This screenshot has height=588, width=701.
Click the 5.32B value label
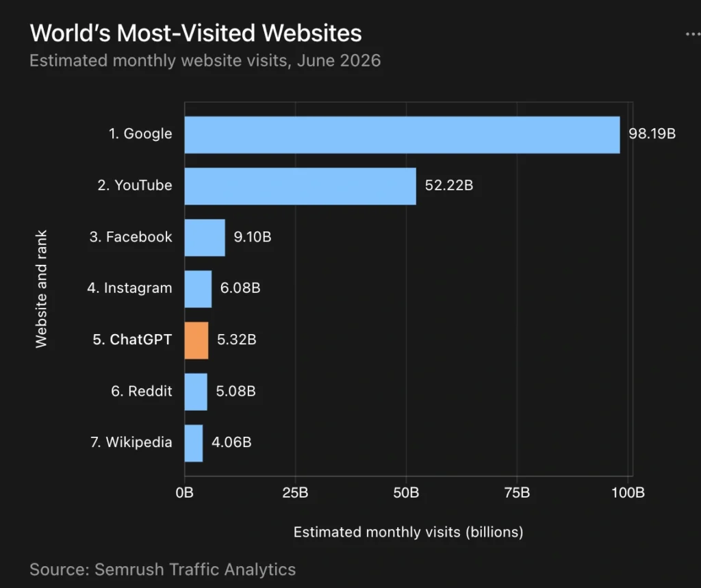236,340
